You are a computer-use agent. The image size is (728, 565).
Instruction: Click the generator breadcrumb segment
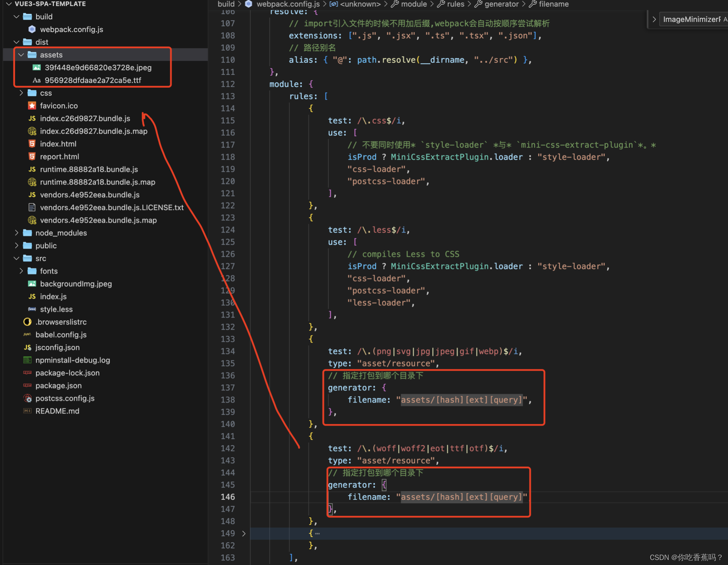point(501,4)
